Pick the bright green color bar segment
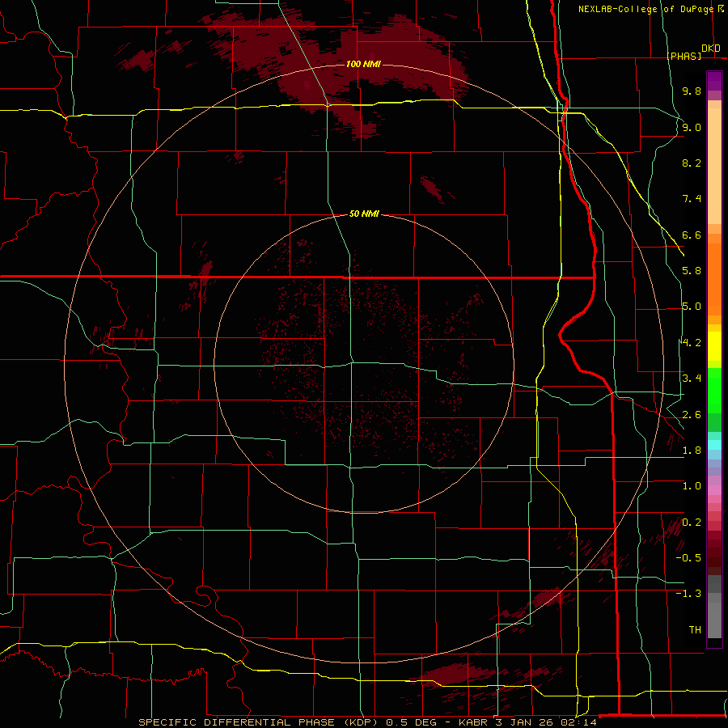The image size is (728, 728). [714, 390]
